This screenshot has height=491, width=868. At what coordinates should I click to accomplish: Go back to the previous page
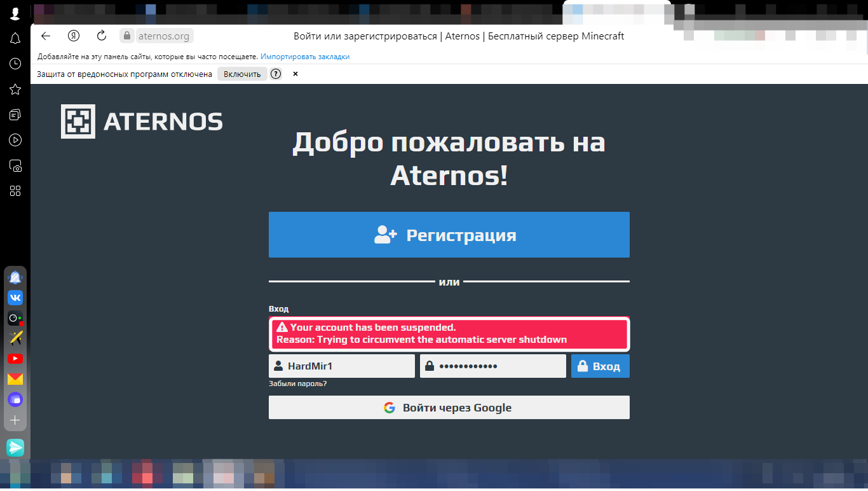coord(45,36)
